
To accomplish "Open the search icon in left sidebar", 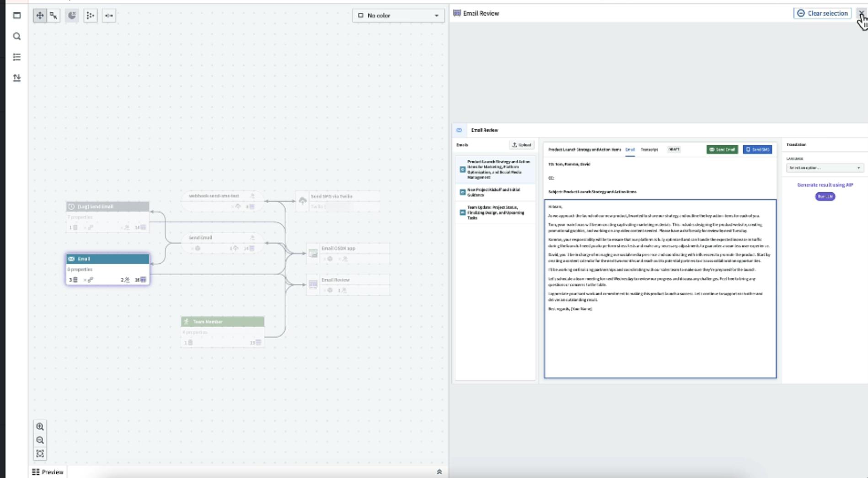I will click(17, 36).
